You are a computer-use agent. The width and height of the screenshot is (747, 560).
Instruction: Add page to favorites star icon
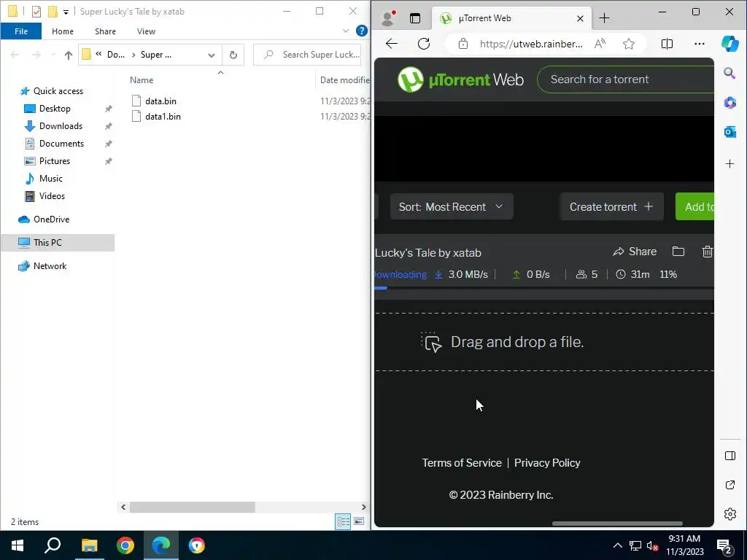pos(629,44)
